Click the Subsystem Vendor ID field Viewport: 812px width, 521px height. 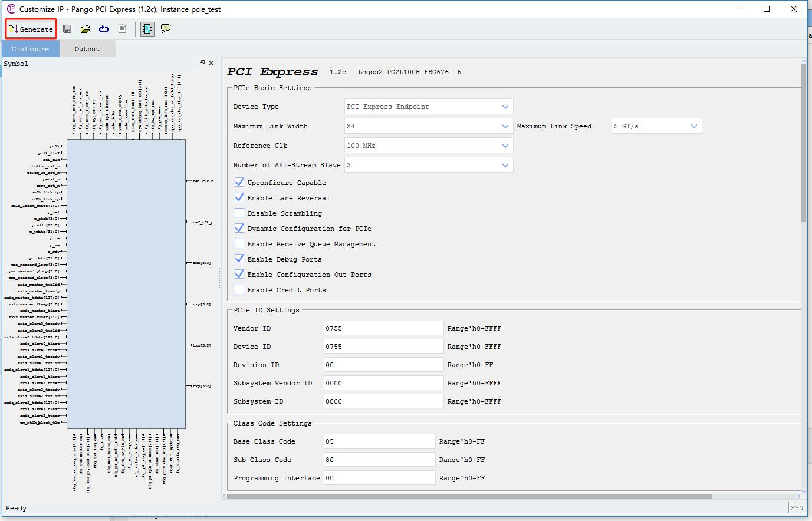383,383
